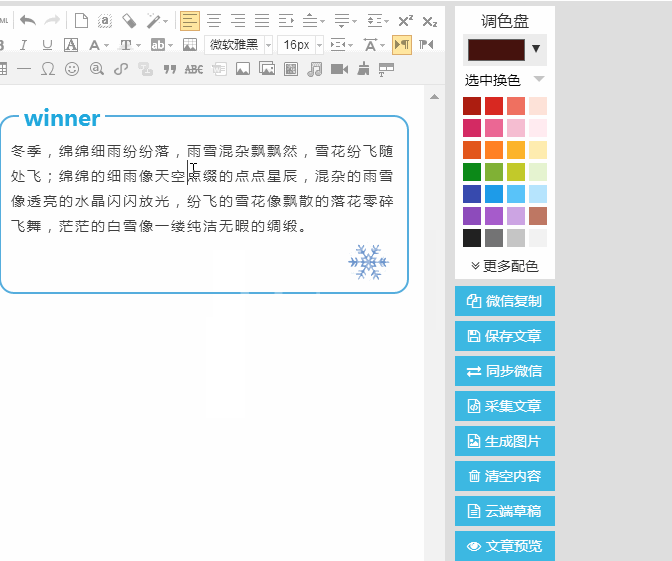Toggle italic formatting
The width and height of the screenshot is (672, 561).
coord(24,45)
